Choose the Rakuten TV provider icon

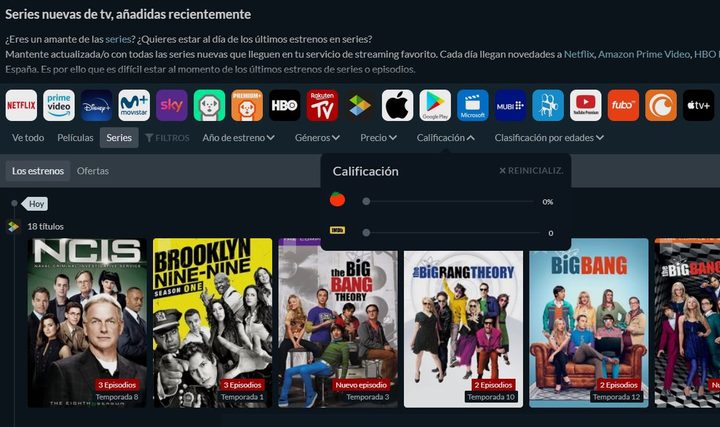coord(322,105)
